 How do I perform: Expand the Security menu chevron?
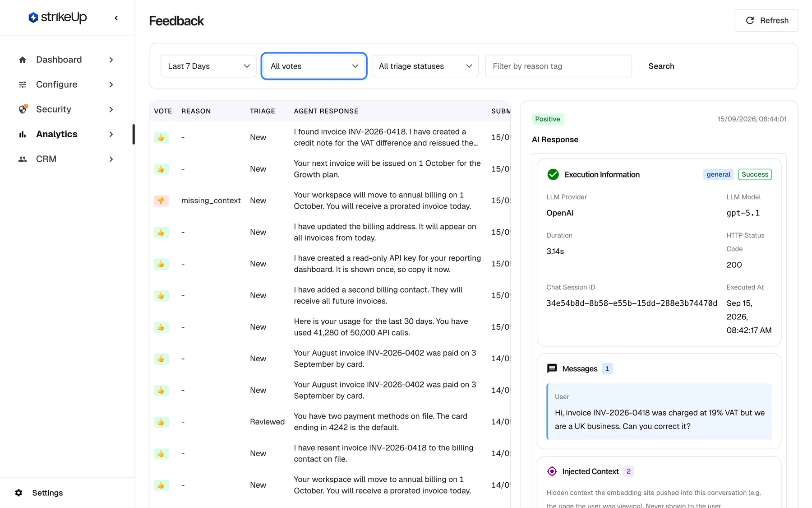tap(111, 109)
